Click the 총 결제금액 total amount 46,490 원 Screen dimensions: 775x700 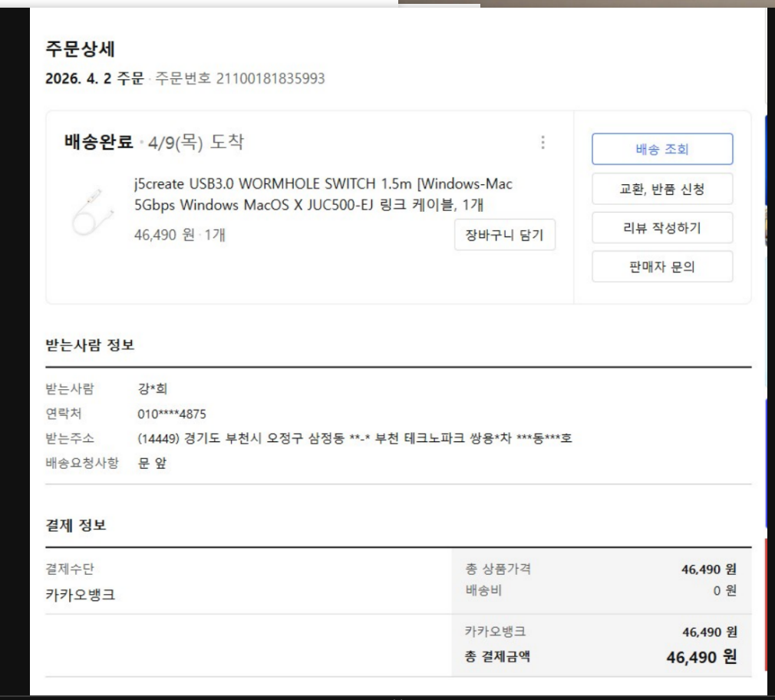click(x=701, y=657)
